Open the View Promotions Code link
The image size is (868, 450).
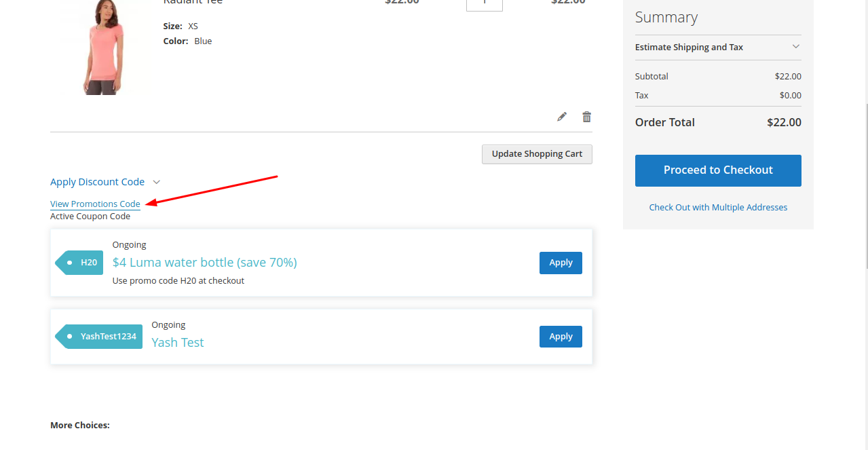pos(95,204)
